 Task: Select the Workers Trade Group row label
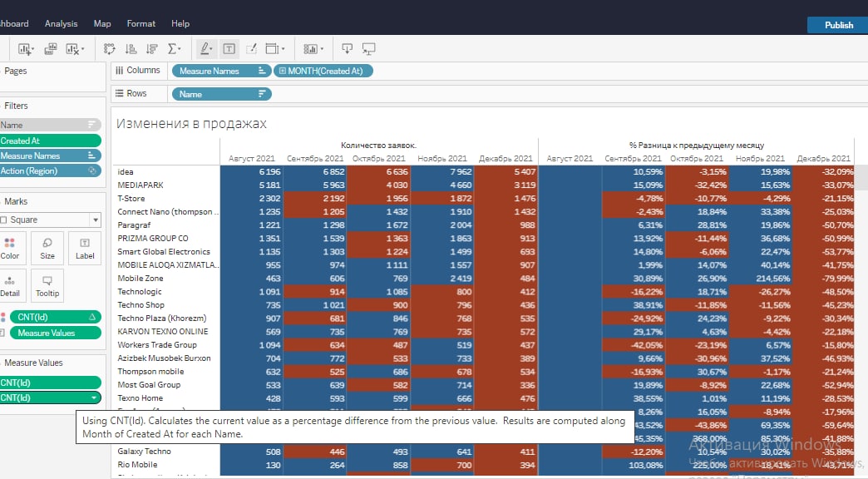pyautogui.click(x=157, y=344)
